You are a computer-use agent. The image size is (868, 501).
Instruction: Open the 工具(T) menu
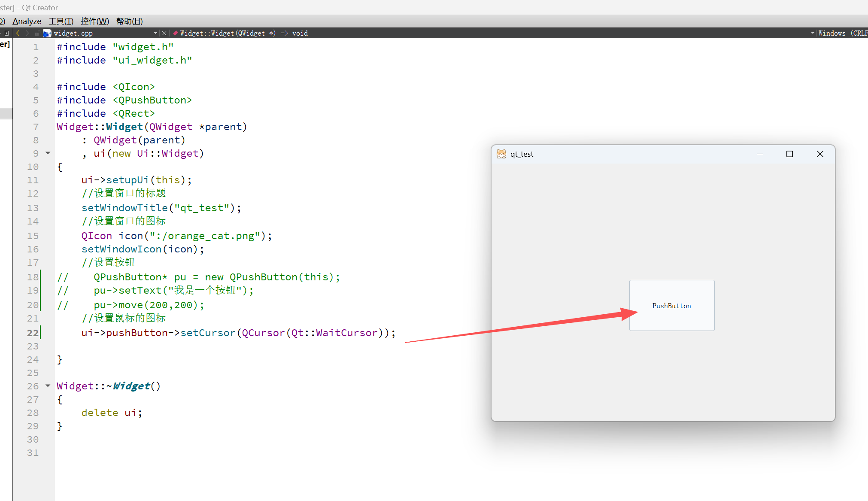pos(61,21)
